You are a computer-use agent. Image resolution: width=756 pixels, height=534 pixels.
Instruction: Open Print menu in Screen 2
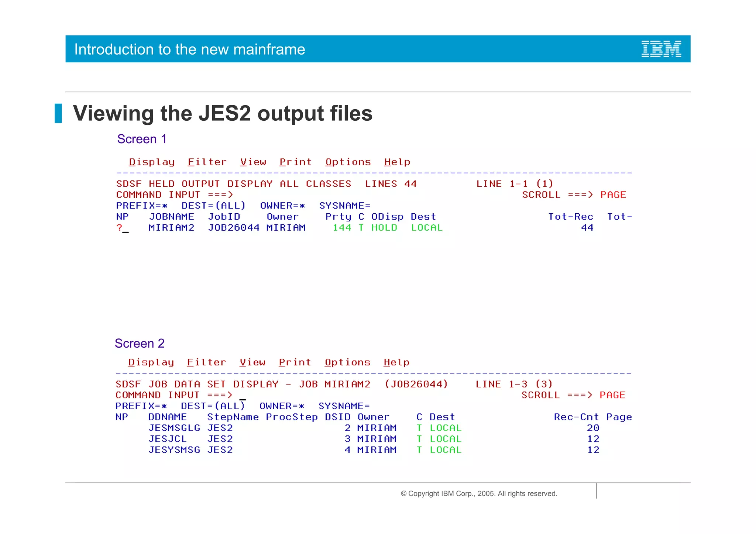[295, 362]
